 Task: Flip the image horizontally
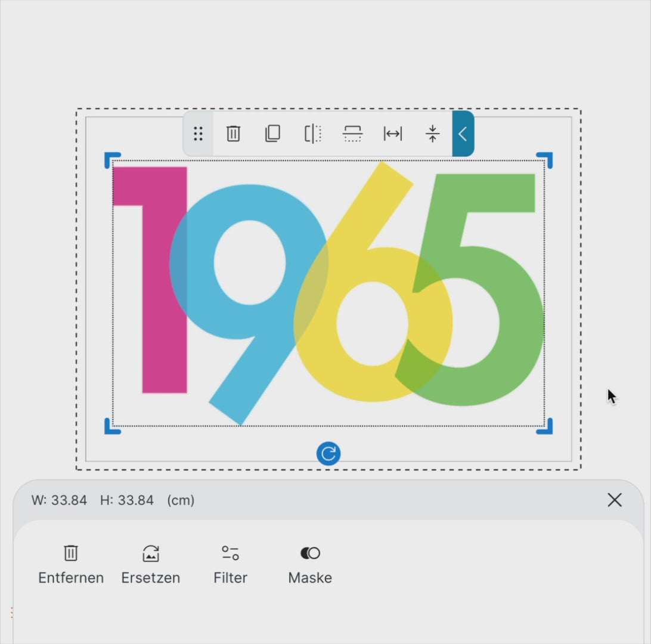(x=312, y=134)
